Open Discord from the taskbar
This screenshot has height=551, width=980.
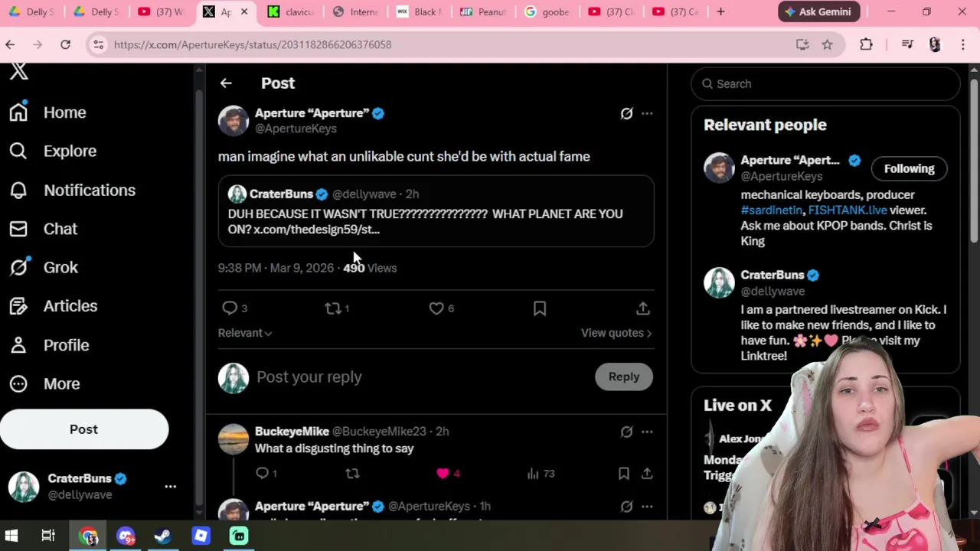[126, 536]
